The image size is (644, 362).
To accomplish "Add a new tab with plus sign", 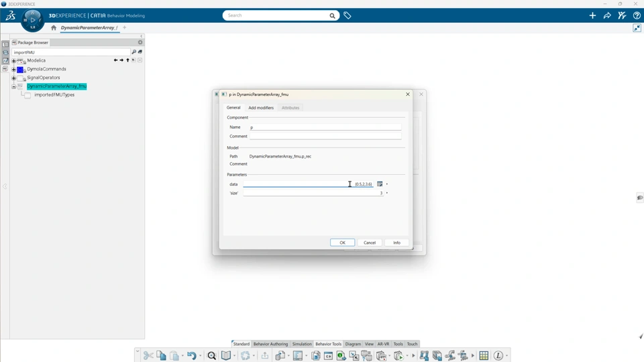I will [x=125, y=27].
